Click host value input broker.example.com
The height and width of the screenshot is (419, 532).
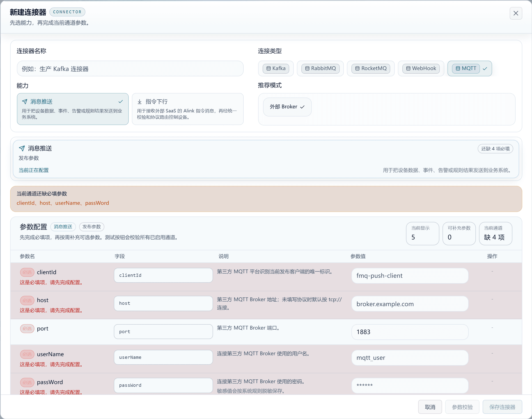coord(410,304)
